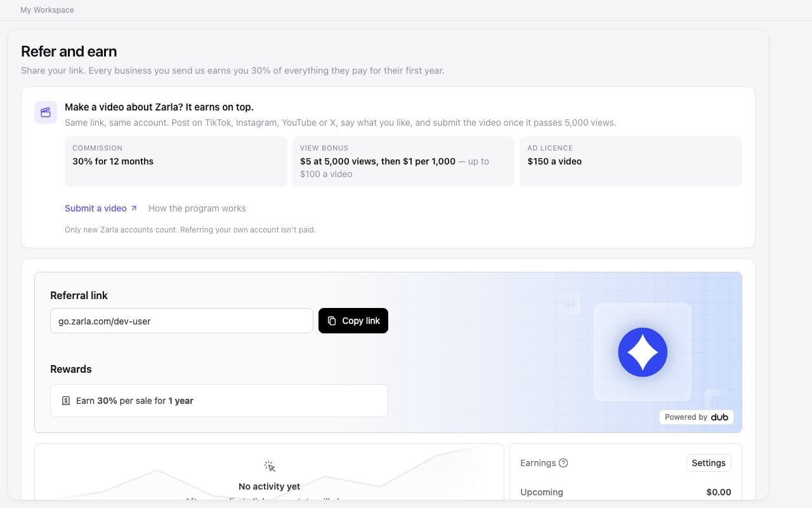Viewport: 812px width, 508px height.
Task: Open the Submit a video link
Action: pyautogui.click(x=101, y=208)
